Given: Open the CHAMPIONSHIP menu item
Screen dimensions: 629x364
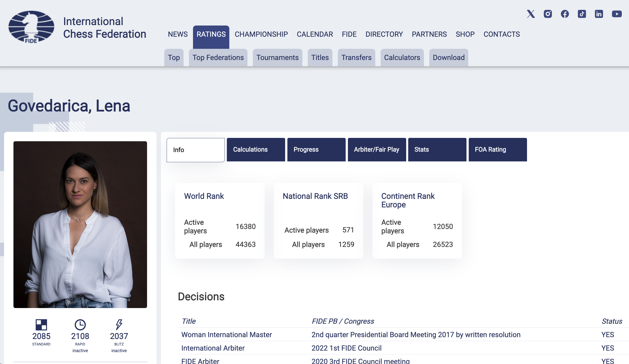Looking at the screenshot, I should (261, 34).
